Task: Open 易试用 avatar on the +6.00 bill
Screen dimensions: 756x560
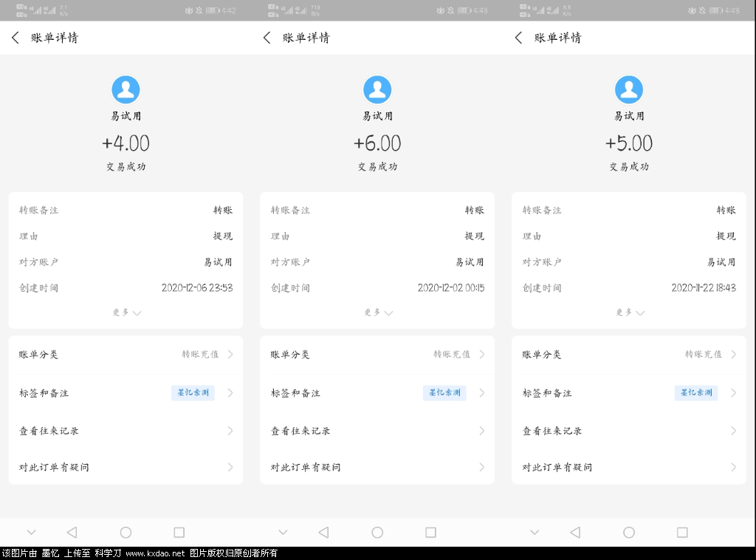Action: [x=377, y=89]
